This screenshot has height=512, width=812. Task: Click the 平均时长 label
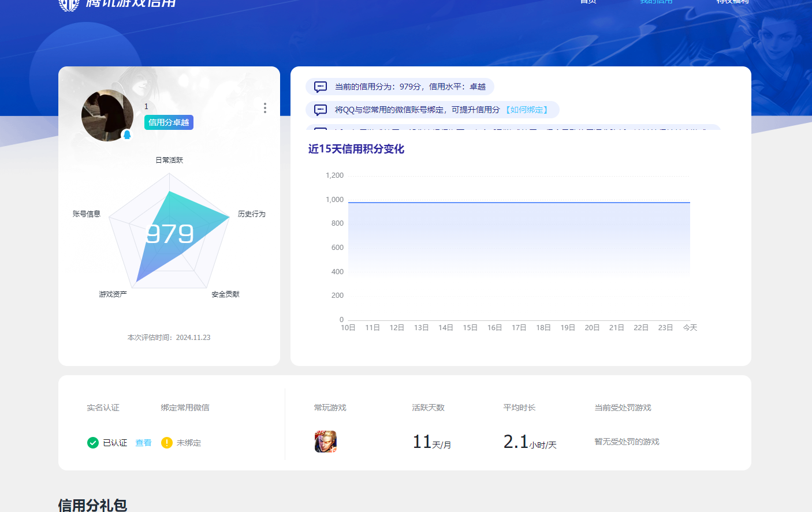pyautogui.click(x=519, y=408)
